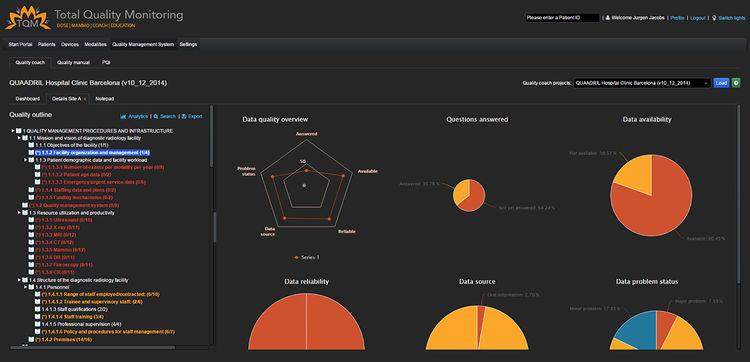Collapse 1 Quality Management Procedures and Infrastructure node

tap(13, 131)
